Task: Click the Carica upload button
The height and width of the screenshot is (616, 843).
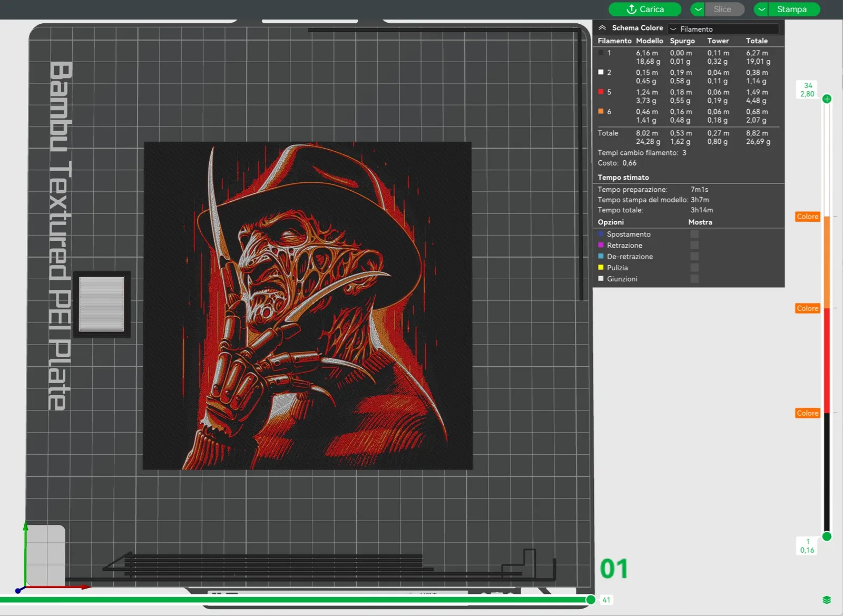Action: tap(645, 9)
